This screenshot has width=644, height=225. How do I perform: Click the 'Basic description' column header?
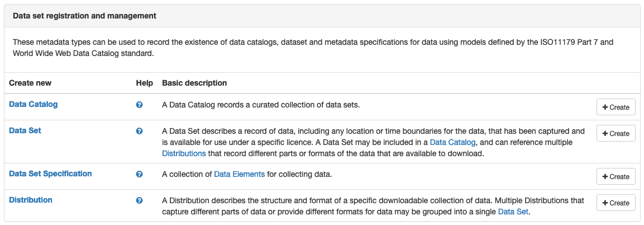point(195,83)
